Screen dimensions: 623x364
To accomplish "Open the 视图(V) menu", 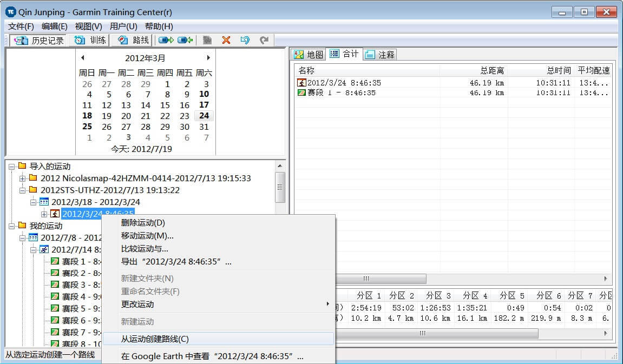I will (x=89, y=27).
